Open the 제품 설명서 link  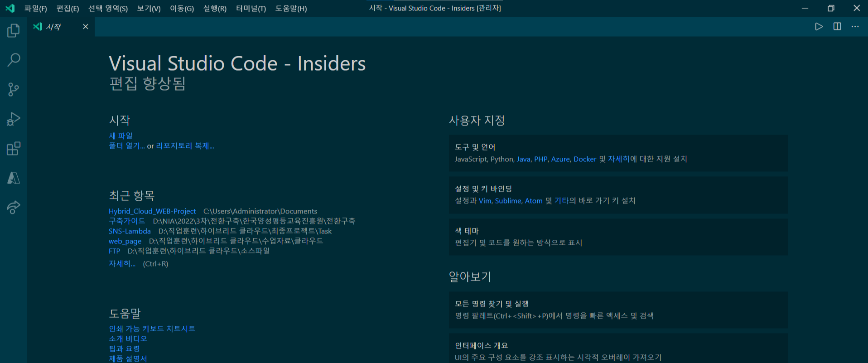128,358
